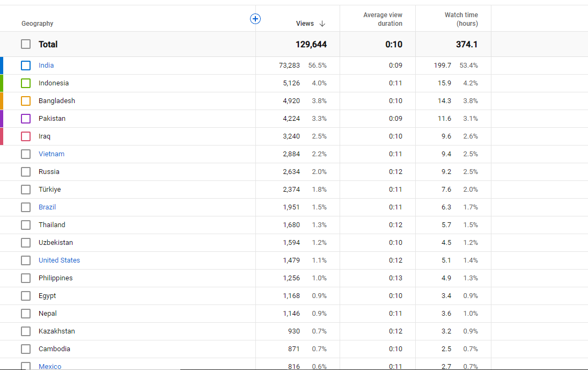Open the Brazil link
This screenshot has height=370, width=588.
47,207
